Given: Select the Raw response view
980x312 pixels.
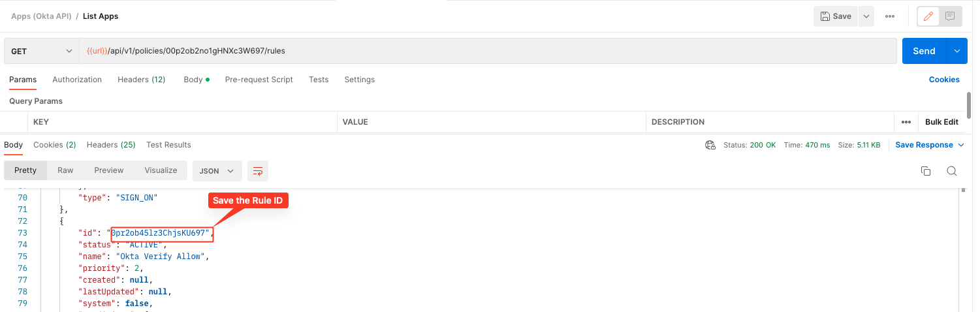Looking at the screenshot, I should pos(65,170).
